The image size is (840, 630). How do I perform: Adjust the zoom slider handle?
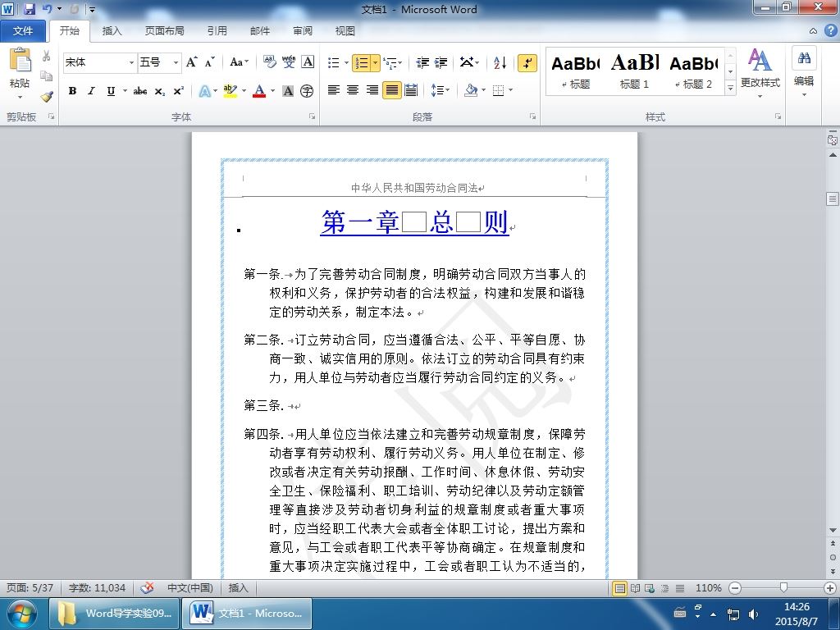click(x=783, y=588)
